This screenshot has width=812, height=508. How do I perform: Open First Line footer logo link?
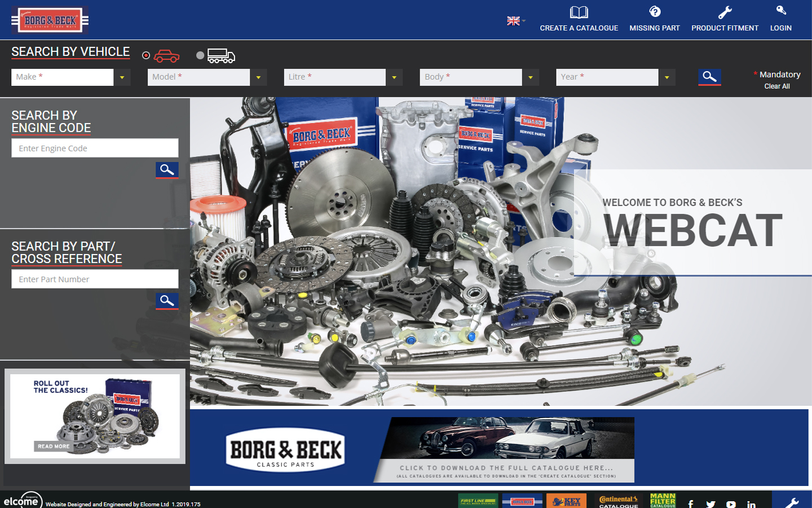(x=478, y=501)
